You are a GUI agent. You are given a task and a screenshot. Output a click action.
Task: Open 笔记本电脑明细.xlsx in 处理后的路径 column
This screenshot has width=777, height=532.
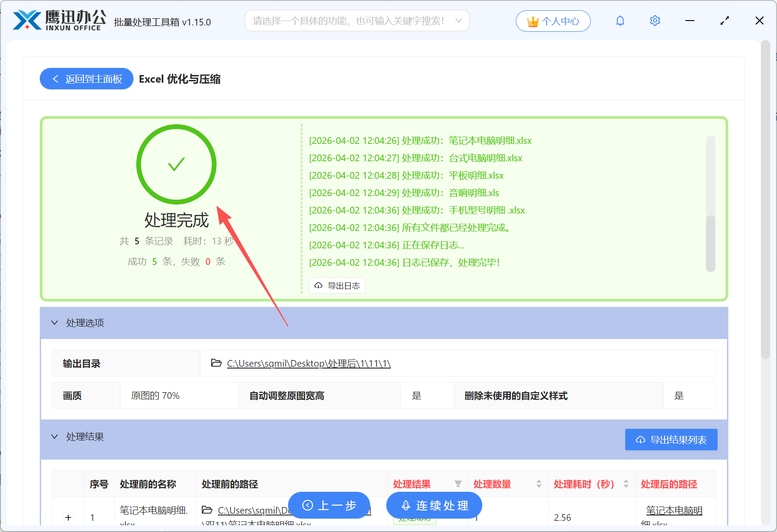pos(674,510)
